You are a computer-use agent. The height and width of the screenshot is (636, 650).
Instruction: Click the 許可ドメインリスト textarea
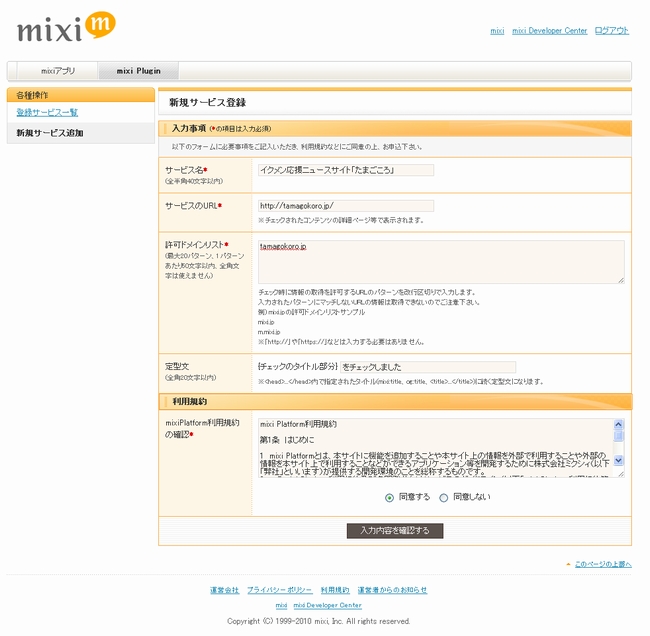(441, 262)
